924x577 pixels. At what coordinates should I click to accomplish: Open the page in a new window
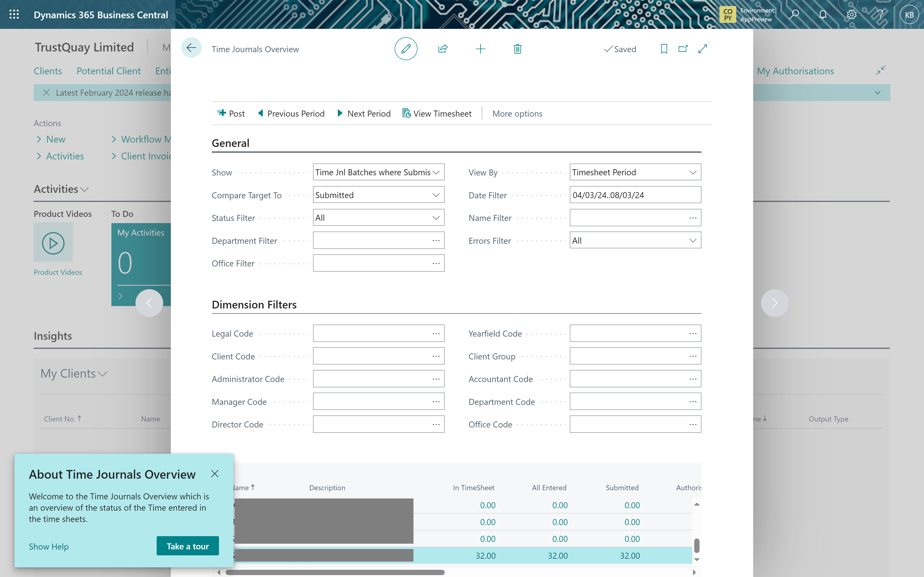coord(683,49)
